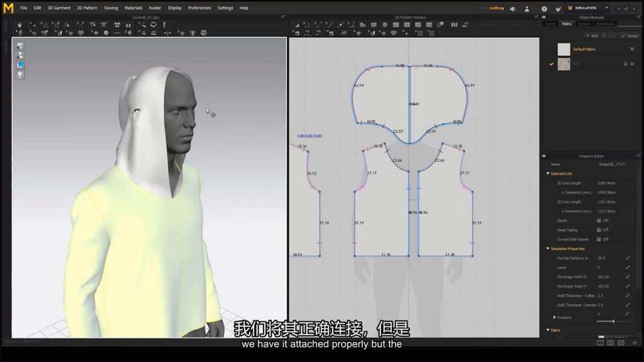644x362 pixels.
Task: Click the Polygon pattern tool icon
Action: tap(363, 25)
